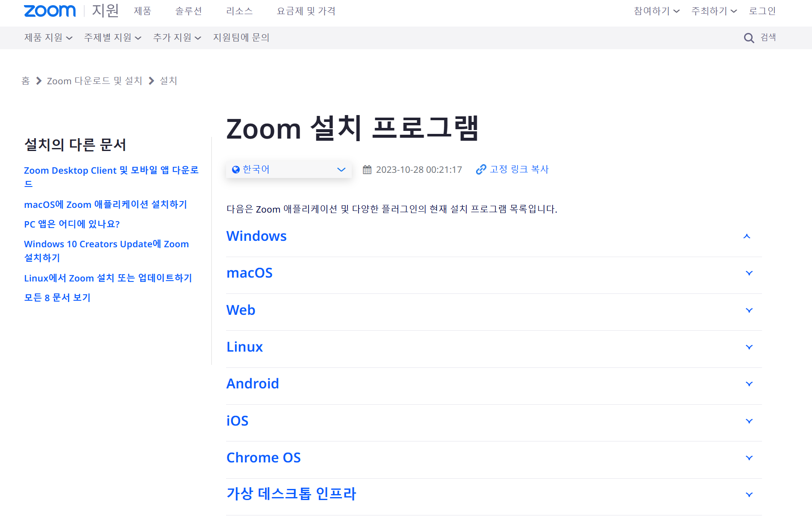Screen dimensions: 812x527
Task: Expand the iOS section
Action: [749, 421]
